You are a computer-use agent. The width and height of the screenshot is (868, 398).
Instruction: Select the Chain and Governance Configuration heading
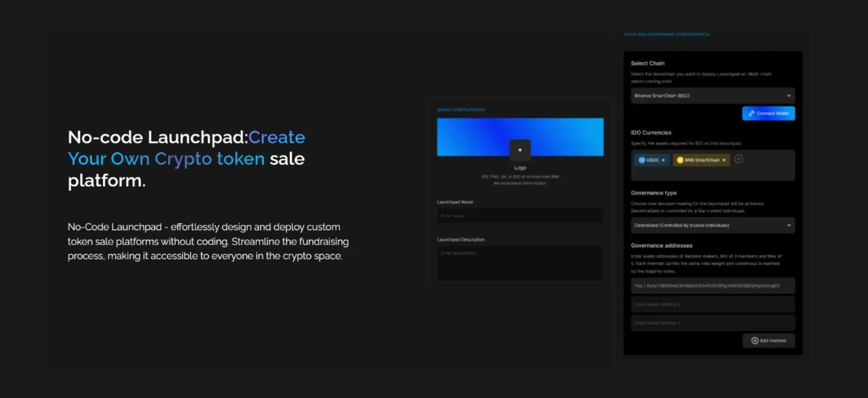click(x=666, y=34)
